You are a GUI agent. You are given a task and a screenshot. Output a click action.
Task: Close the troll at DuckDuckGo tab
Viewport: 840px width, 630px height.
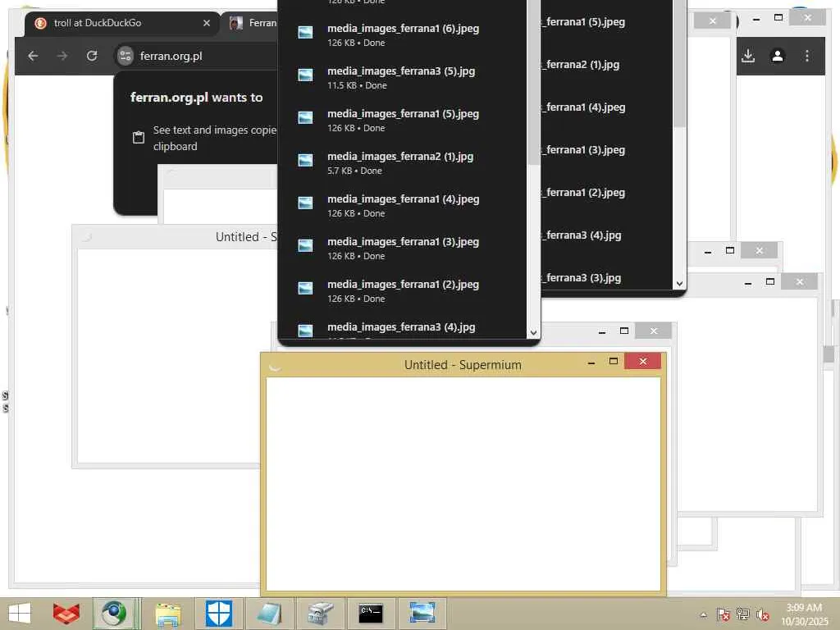coord(206,23)
